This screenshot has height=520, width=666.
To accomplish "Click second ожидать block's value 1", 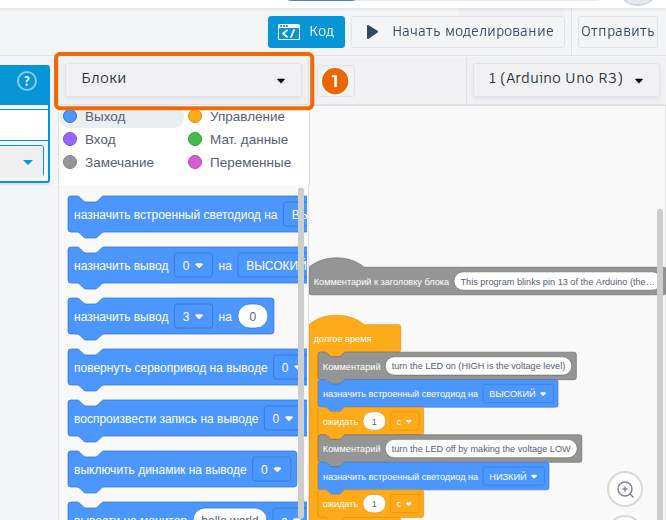I will coord(374,504).
